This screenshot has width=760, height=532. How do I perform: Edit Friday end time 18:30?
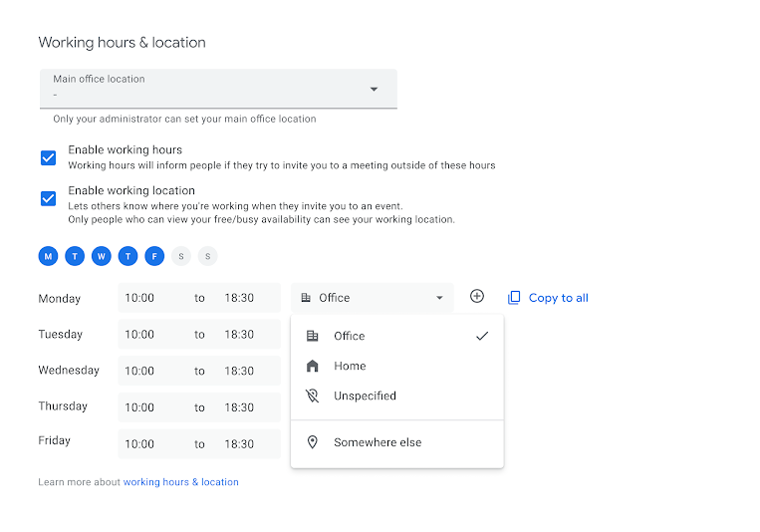pos(239,444)
